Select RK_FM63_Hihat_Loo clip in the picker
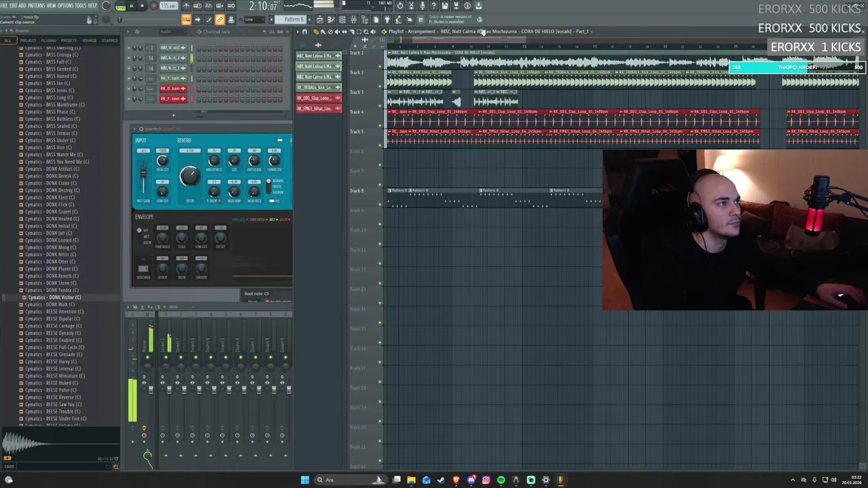 point(319,108)
